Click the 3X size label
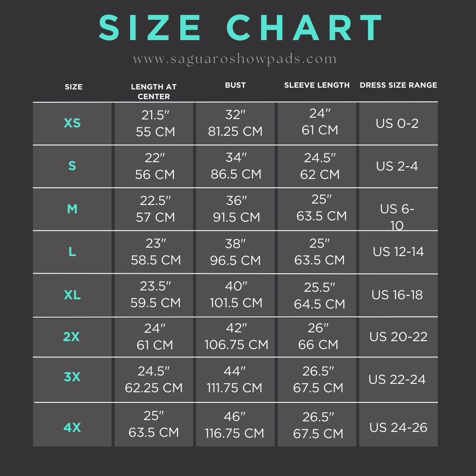 click(x=72, y=377)
